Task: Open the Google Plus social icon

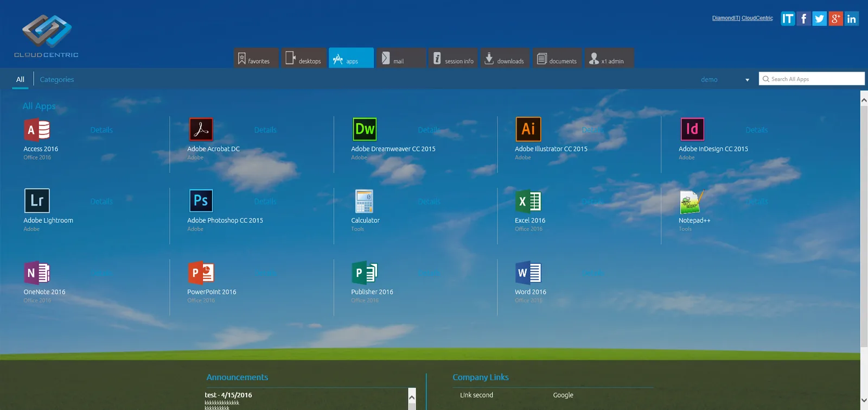Action: (835, 18)
